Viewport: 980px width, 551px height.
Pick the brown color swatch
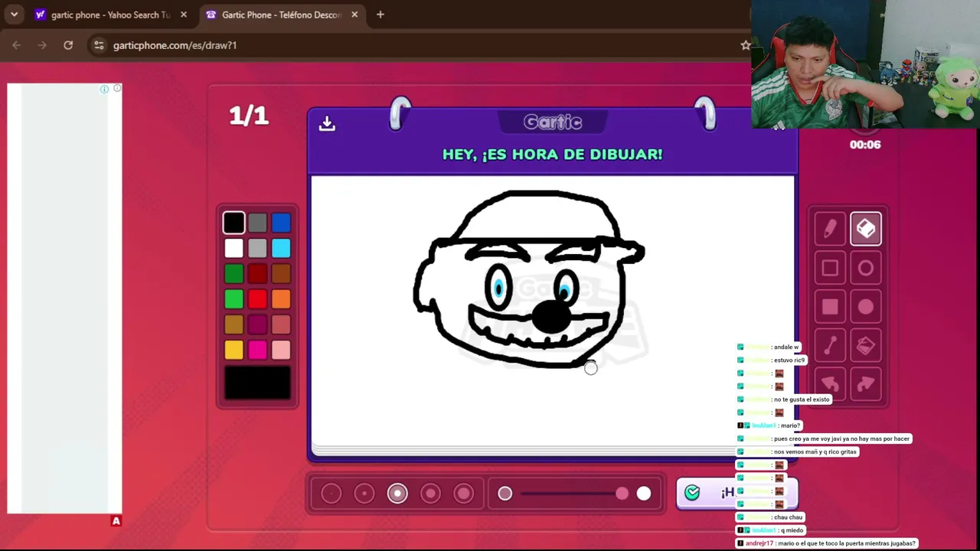(x=281, y=273)
